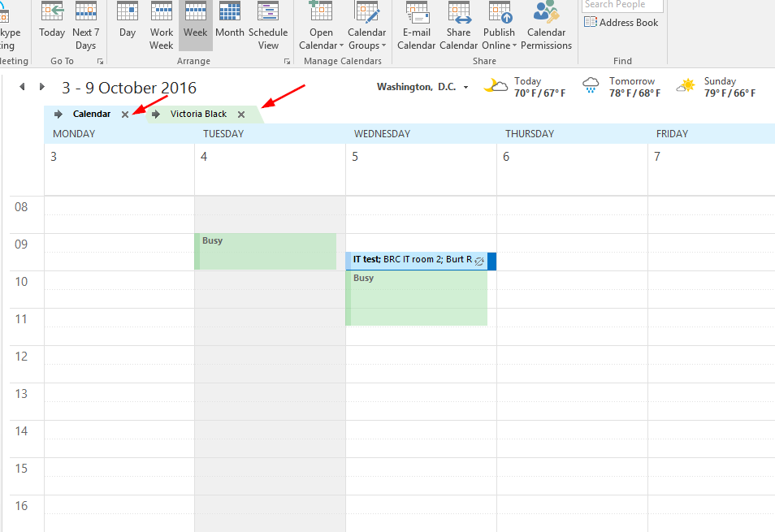Click the Search People field

(x=621, y=5)
